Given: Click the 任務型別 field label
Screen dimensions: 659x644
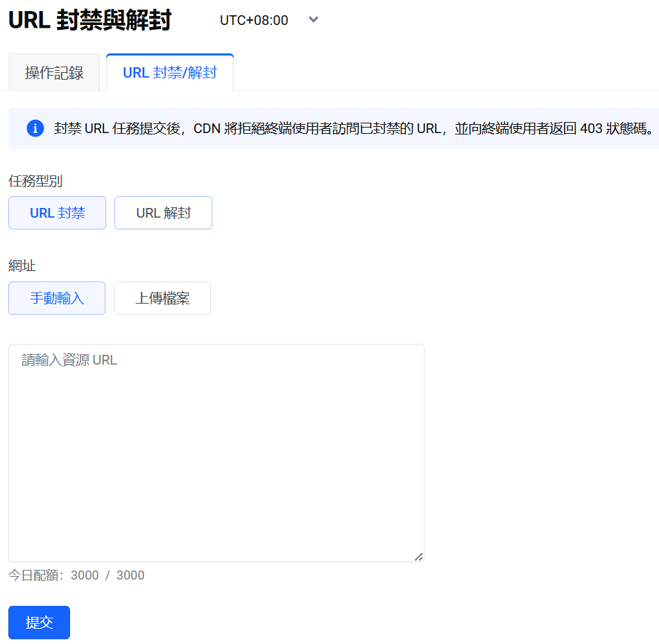Looking at the screenshot, I should pos(35,181).
